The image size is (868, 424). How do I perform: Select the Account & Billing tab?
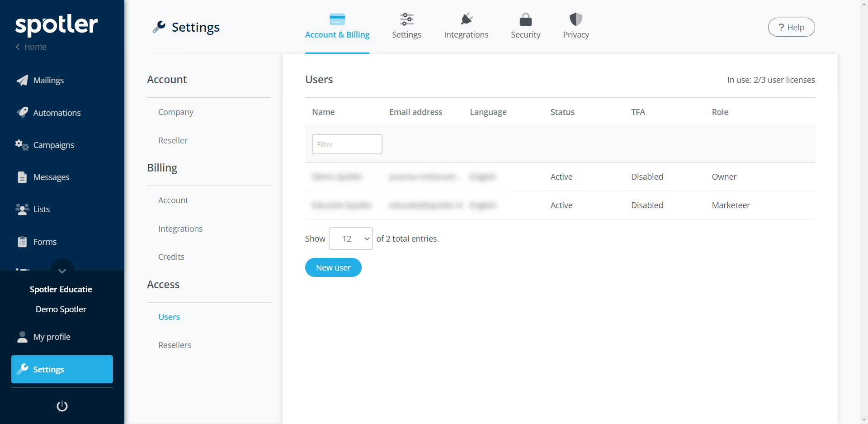(337, 26)
